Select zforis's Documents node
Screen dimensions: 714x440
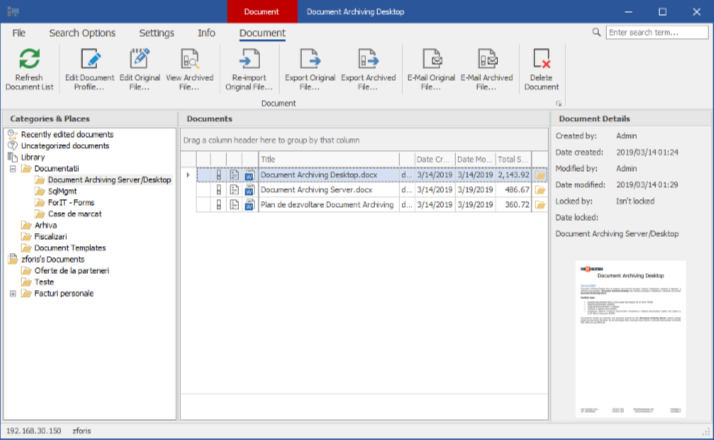pyautogui.click(x=53, y=260)
